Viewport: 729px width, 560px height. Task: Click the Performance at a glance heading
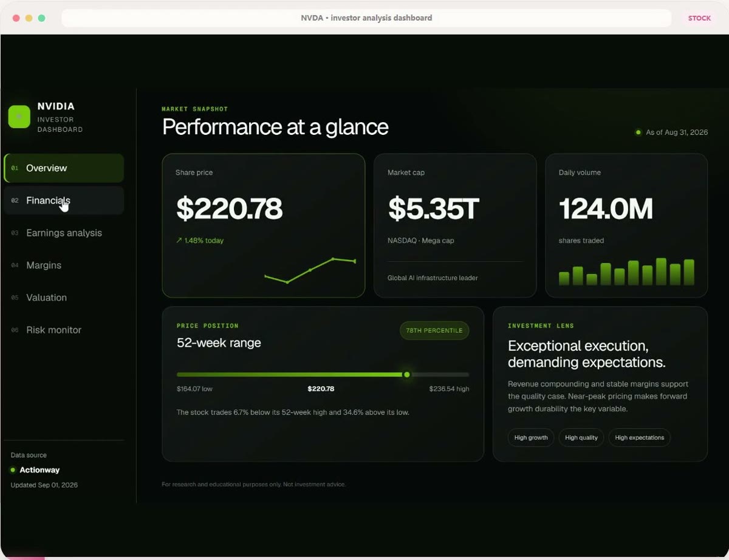275,127
